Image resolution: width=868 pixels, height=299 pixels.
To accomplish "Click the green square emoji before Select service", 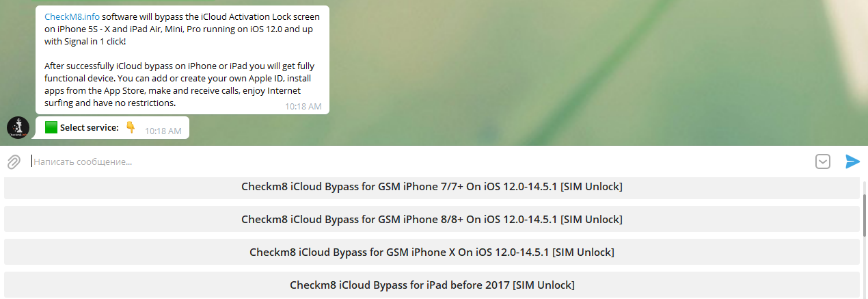I will tap(51, 127).
